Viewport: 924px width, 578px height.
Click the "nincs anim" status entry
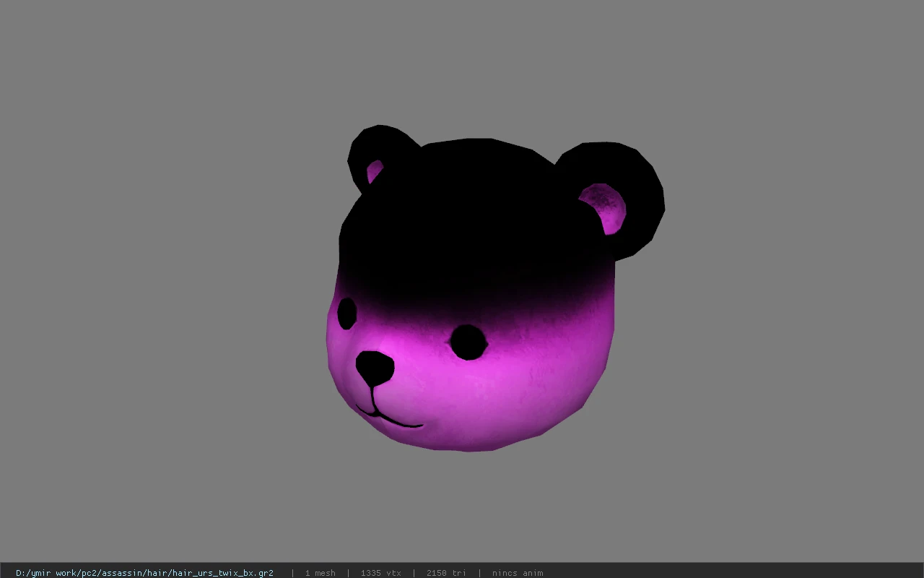pyautogui.click(x=518, y=573)
